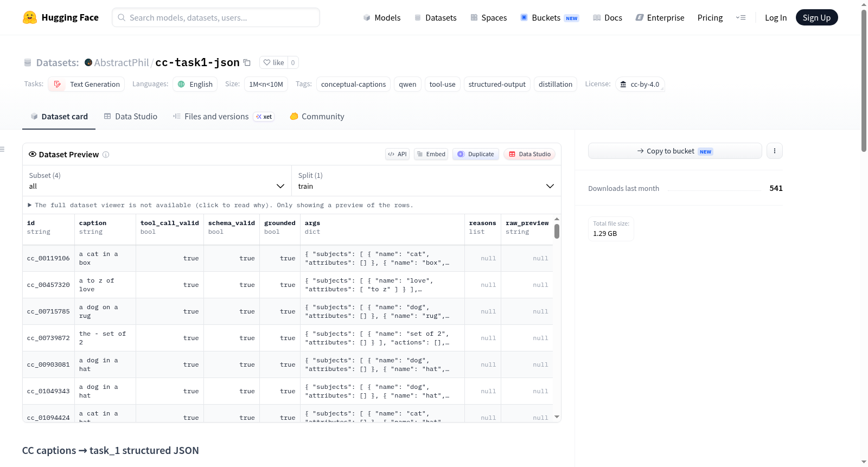Focus the search models, datasets, users field
Screen dimensions: 868x467
click(x=216, y=17)
